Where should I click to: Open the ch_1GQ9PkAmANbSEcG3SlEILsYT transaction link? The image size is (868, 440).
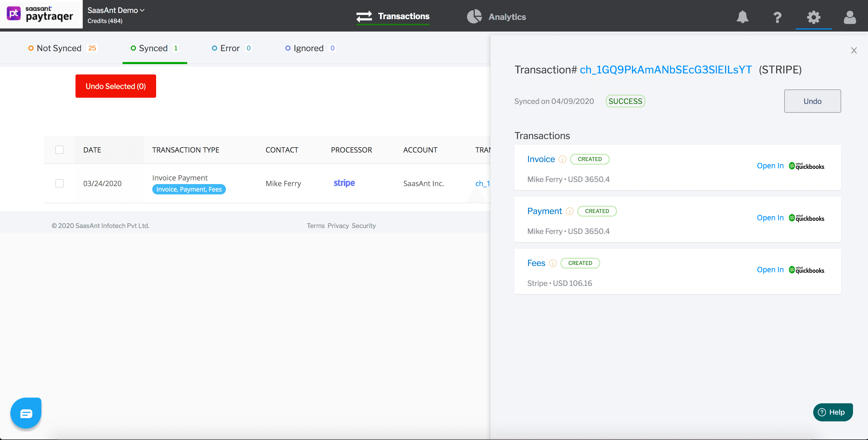[x=666, y=70]
